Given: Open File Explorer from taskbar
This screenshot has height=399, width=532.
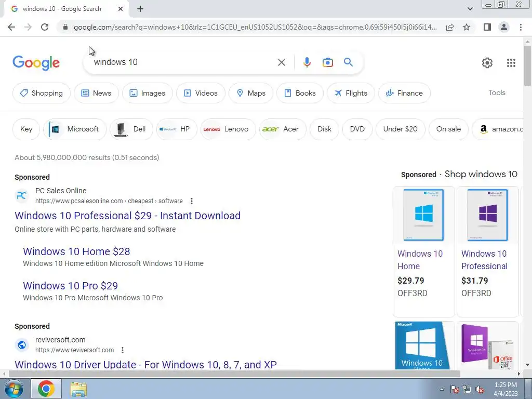Looking at the screenshot, I should point(78,389).
